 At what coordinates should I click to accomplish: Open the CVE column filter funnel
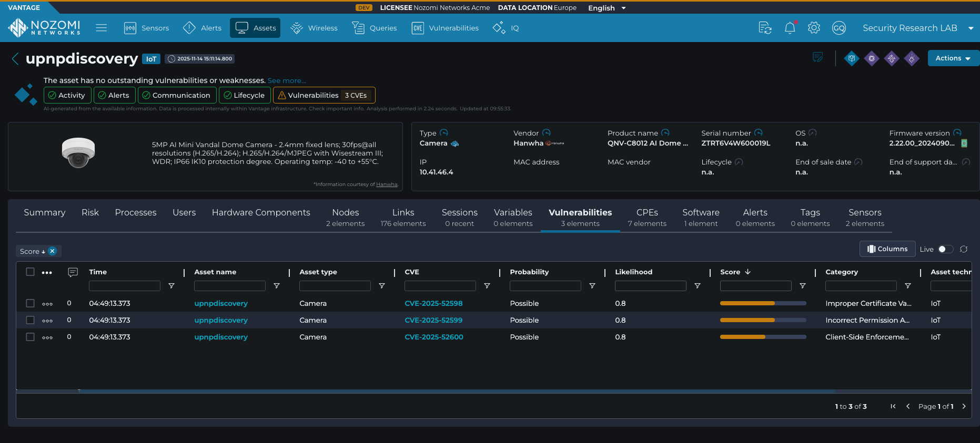tap(487, 286)
